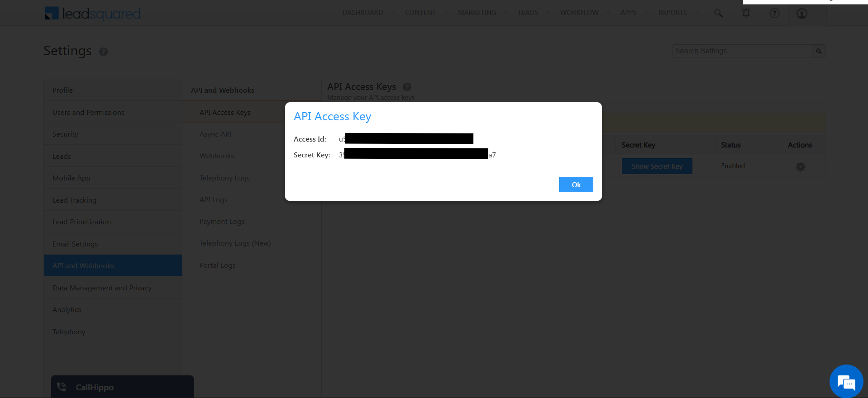Open Telephony Logs submenu item
Viewport: 868px width, 398px height.
pos(224,178)
